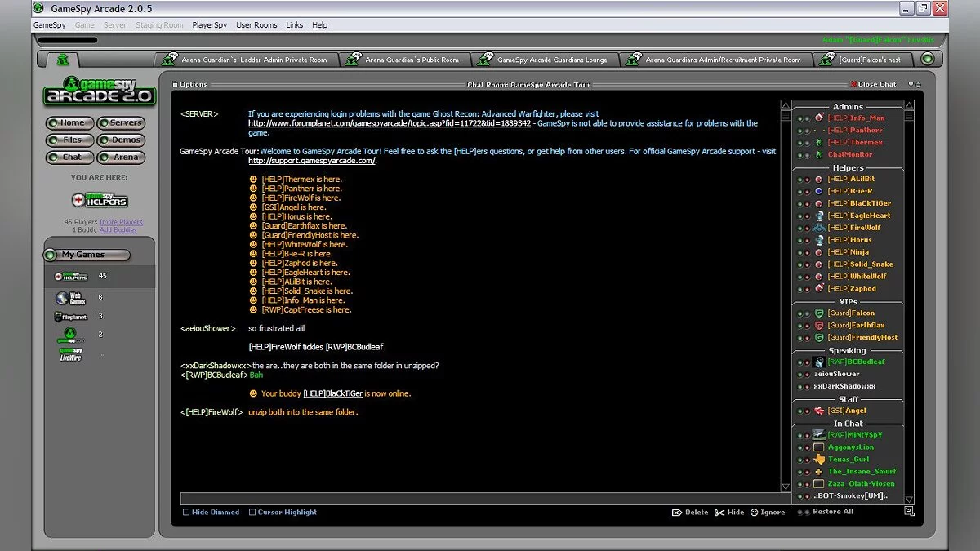Screen dimensions: 980x551
Task: Click the Chat navigation button
Action: [x=69, y=157]
